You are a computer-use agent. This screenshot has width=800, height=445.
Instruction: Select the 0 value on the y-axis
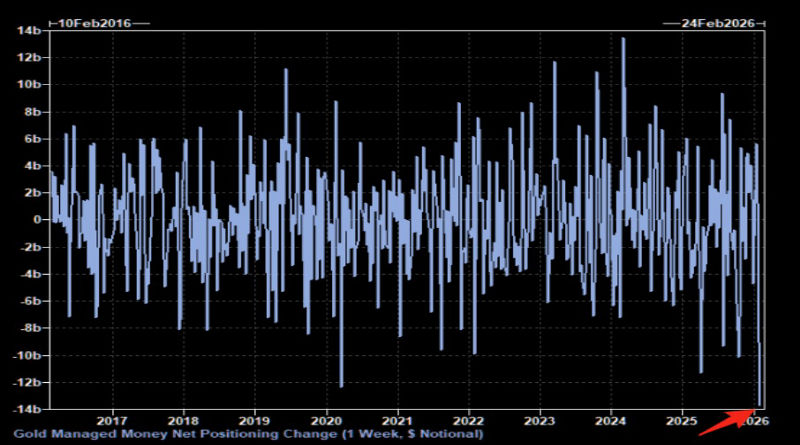[x=34, y=220]
